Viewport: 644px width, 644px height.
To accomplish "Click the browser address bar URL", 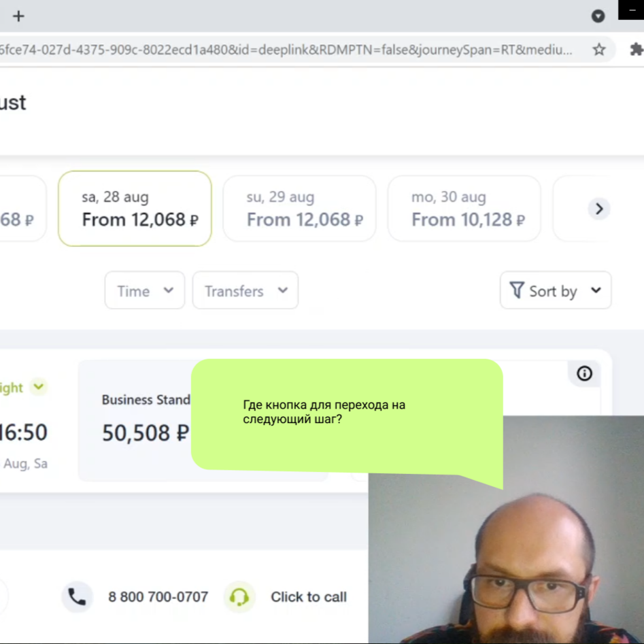I will (286, 50).
